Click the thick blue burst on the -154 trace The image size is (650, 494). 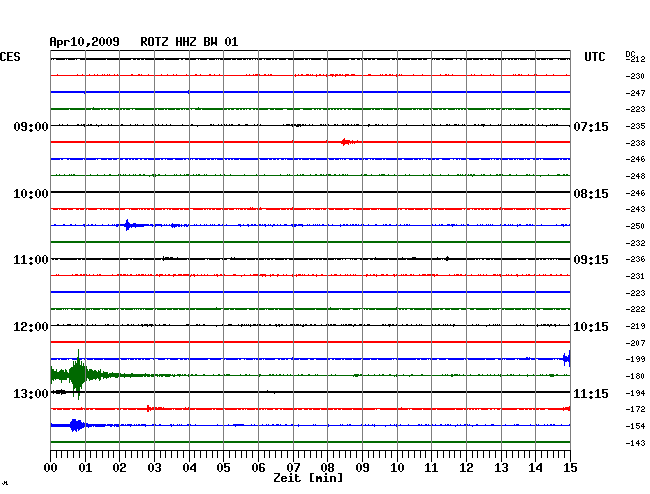pos(76,425)
